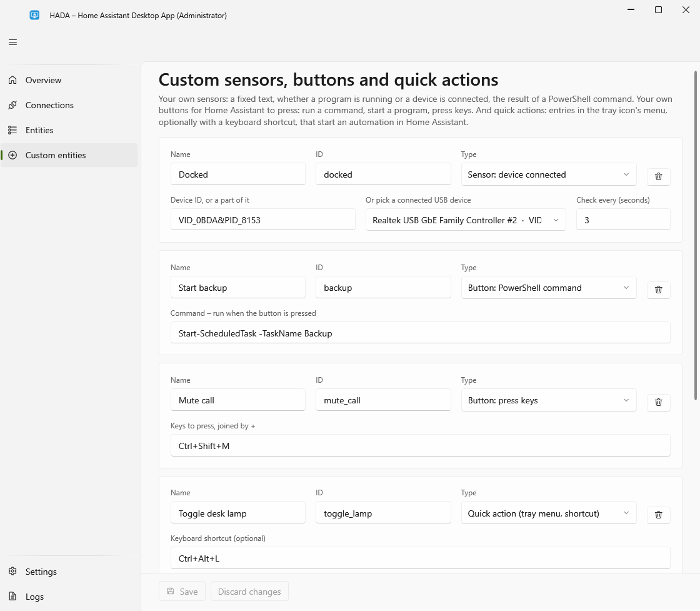Click 'Command – run when the button is pressed' label
The width and height of the screenshot is (700, 611).
(x=243, y=313)
